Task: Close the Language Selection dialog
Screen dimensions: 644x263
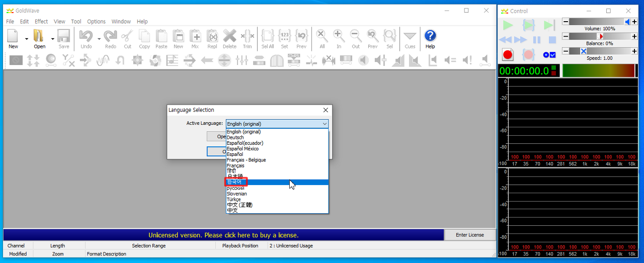Action: 326,110
